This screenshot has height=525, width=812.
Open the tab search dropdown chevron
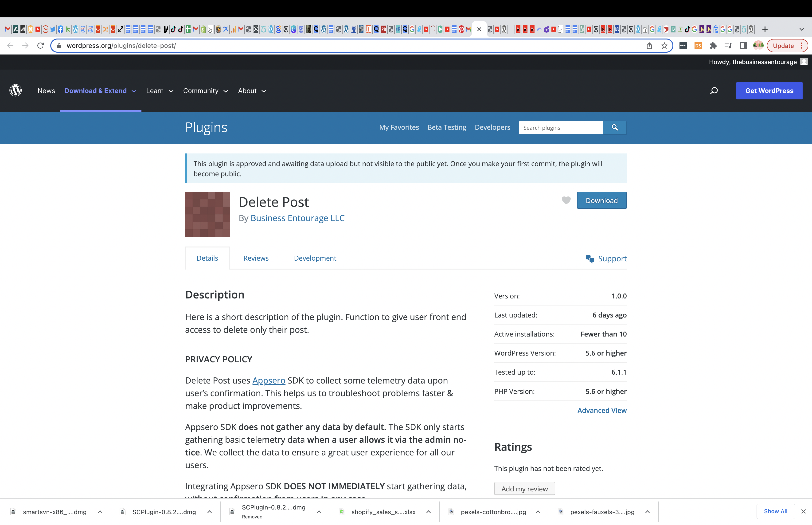pyautogui.click(x=802, y=29)
